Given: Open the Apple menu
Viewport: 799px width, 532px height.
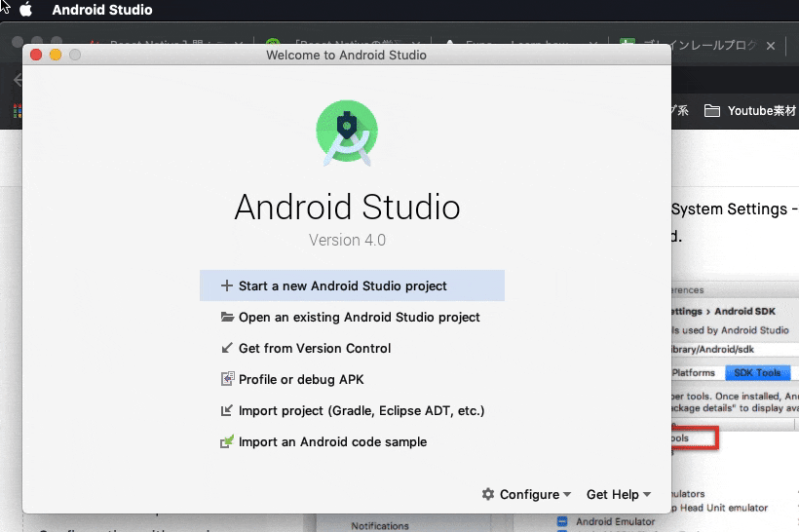Looking at the screenshot, I should point(26,10).
